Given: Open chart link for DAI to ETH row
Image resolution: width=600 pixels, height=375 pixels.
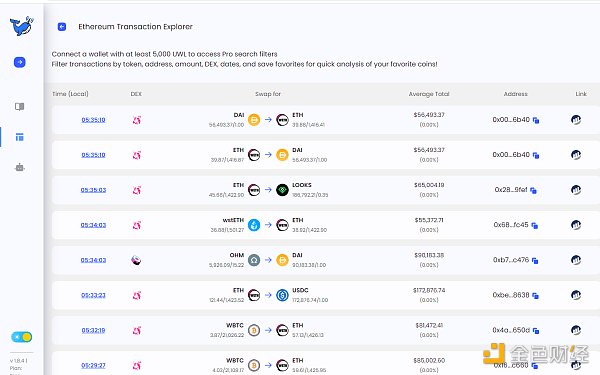Looking at the screenshot, I should (576, 120).
